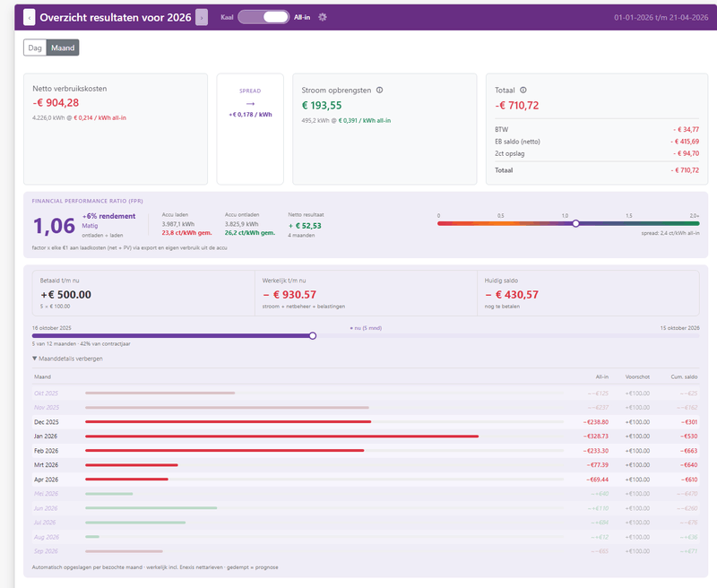This screenshot has width=717, height=588.
Task: Select the Nov 2025 row label
Action: [x=47, y=408]
